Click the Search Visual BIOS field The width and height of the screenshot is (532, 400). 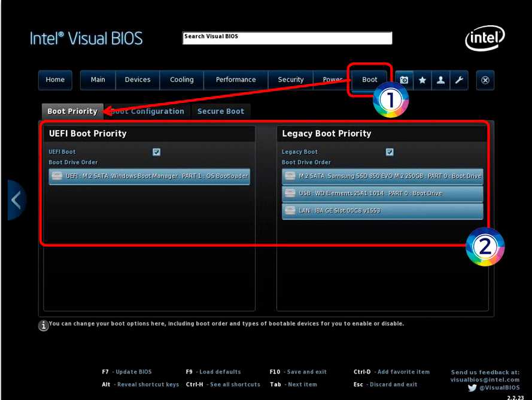click(287, 38)
